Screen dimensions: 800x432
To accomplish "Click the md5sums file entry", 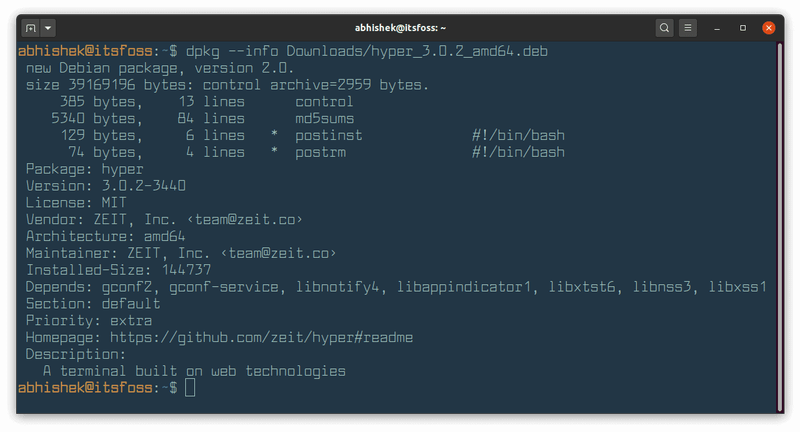I will pos(324,118).
